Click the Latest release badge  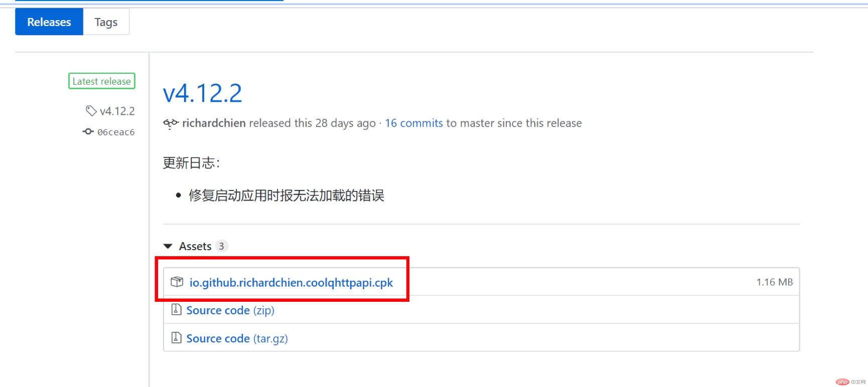(x=102, y=81)
